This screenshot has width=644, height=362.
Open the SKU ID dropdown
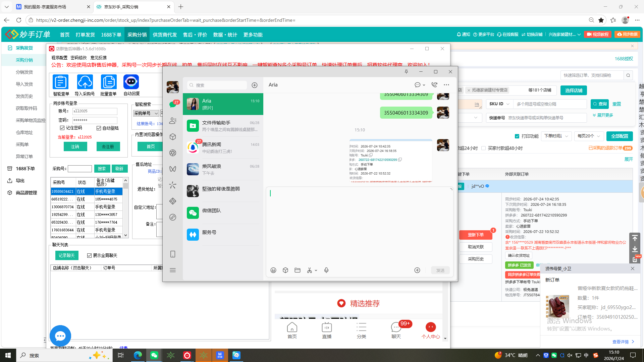click(x=499, y=104)
